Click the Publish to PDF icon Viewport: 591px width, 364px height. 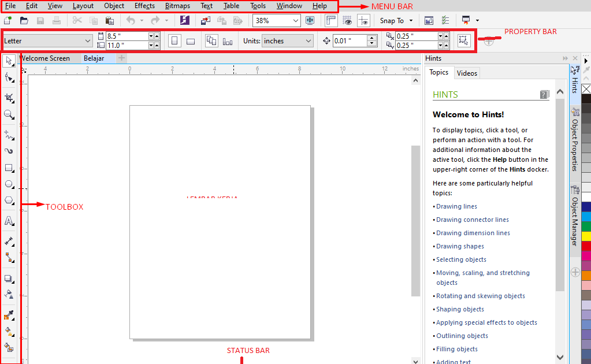point(238,20)
